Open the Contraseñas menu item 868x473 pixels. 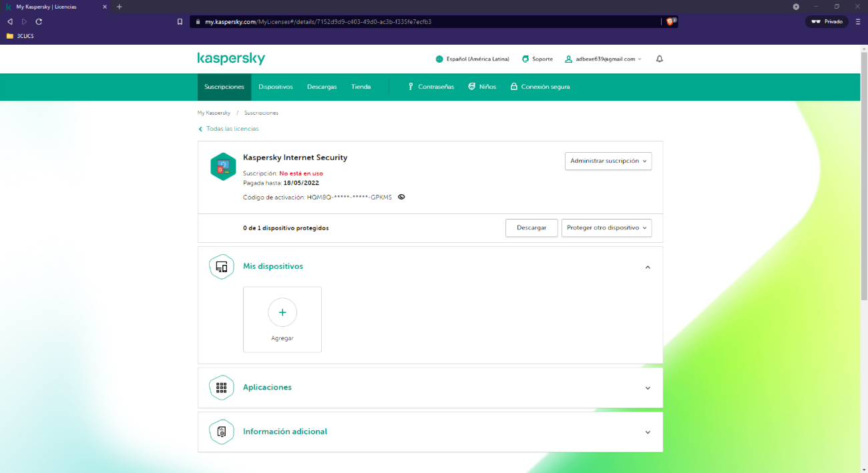[431, 87]
